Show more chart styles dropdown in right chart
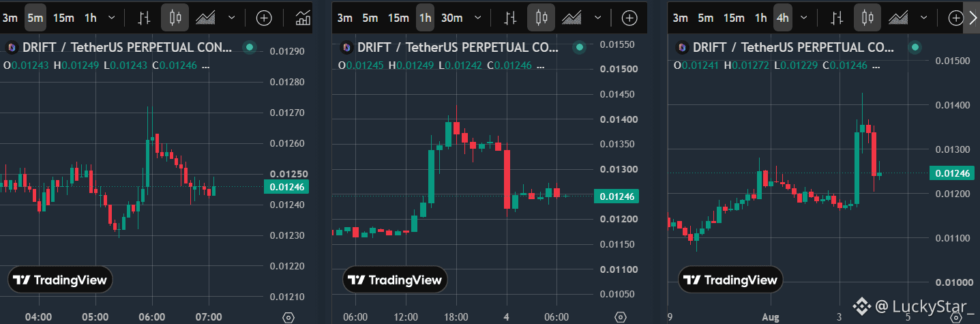Image resolution: width=980 pixels, height=324 pixels. coord(925,18)
